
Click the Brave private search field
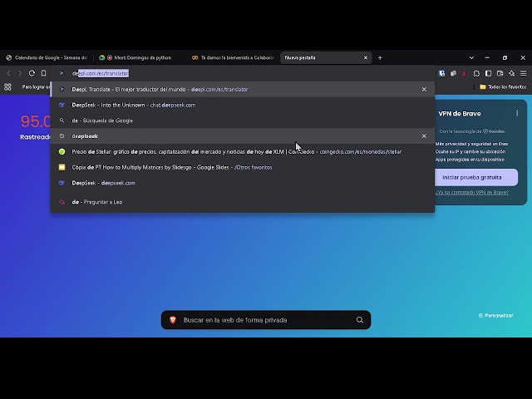coord(266,320)
